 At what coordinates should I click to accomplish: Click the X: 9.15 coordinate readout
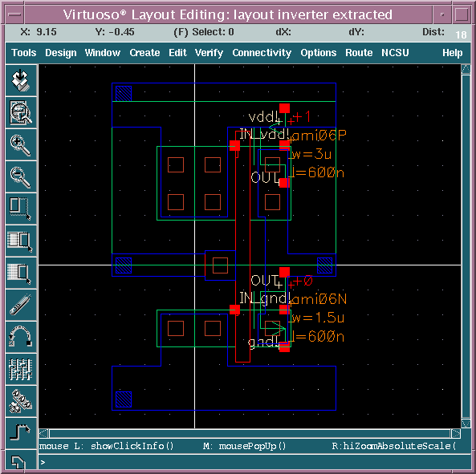(39, 32)
